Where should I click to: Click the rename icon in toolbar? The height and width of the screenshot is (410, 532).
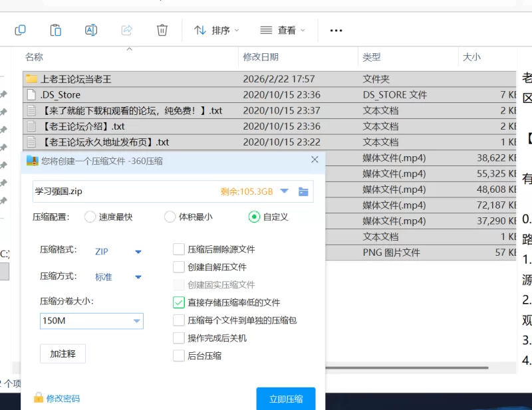coord(91,30)
